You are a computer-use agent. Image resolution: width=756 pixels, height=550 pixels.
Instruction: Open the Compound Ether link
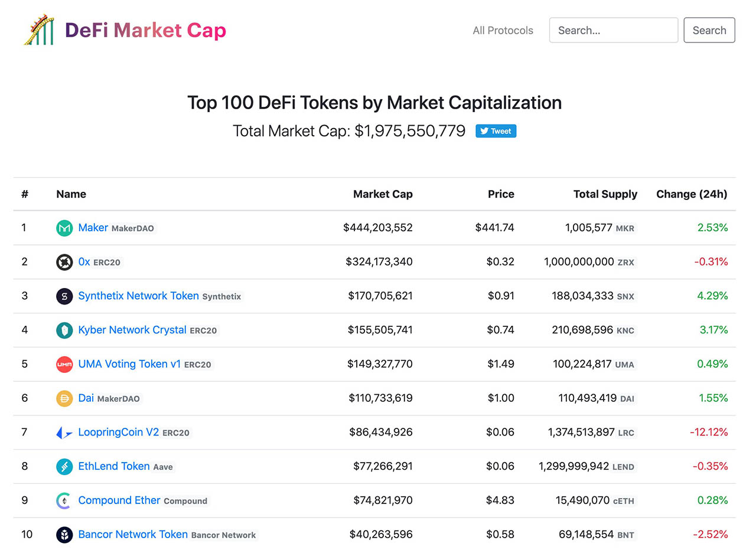(119, 500)
